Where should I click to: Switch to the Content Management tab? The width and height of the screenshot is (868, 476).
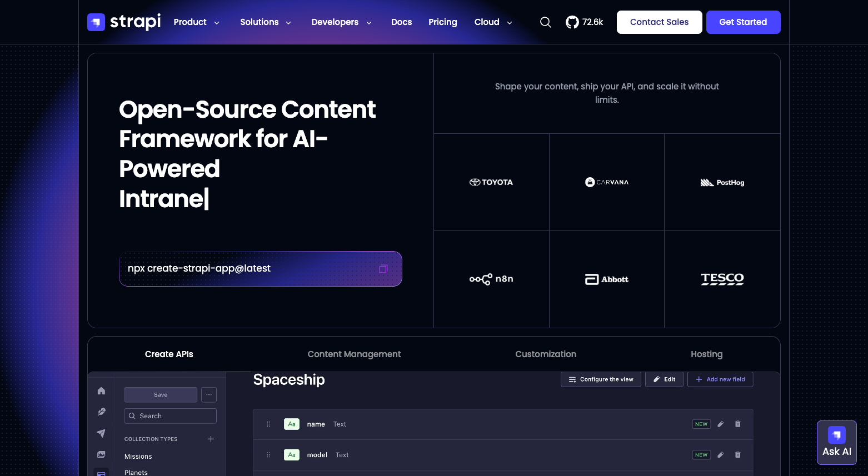pyautogui.click(x=354, y=354)
